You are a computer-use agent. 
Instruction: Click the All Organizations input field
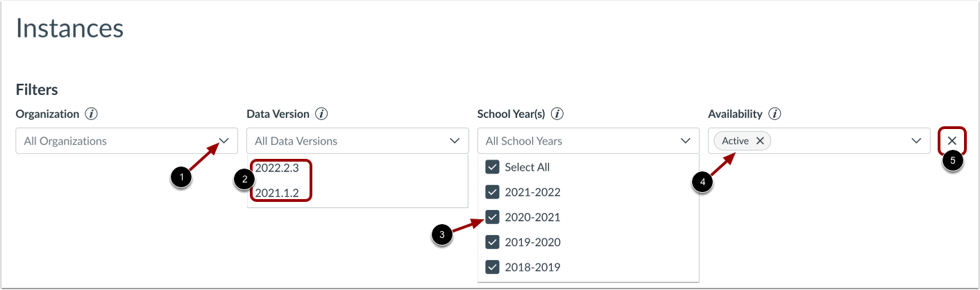click(x=111, y=141)
